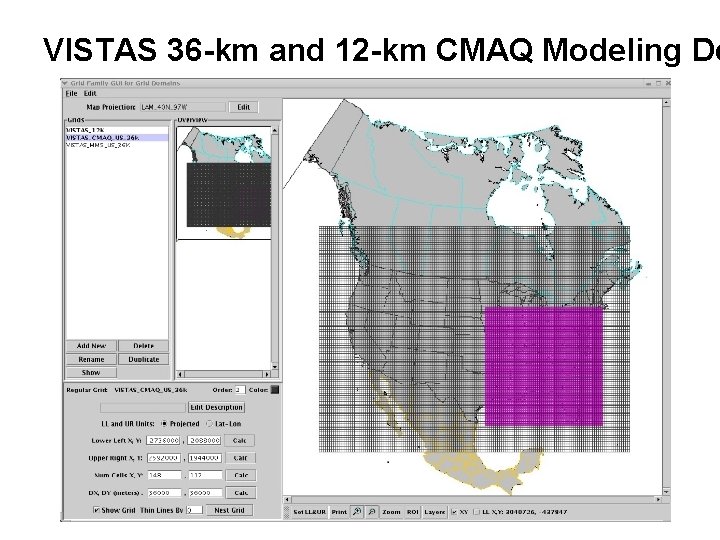Click the Delete grid button
This screenshot has width=720, height=540.
[x=144, y=346]
